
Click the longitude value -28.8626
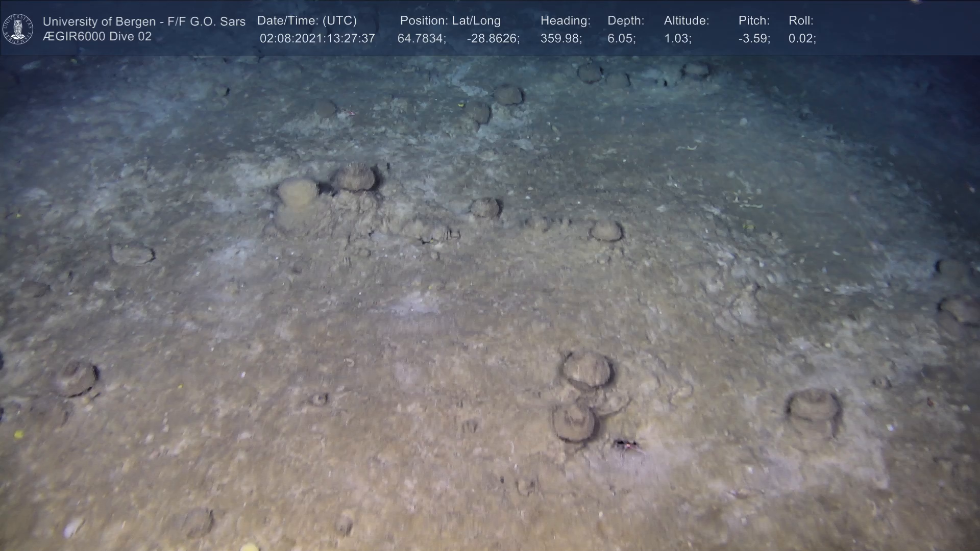pos(493,39)
